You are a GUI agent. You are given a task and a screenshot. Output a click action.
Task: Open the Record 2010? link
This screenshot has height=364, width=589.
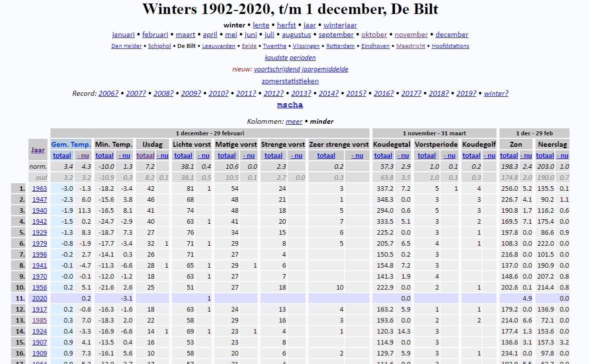218,93
